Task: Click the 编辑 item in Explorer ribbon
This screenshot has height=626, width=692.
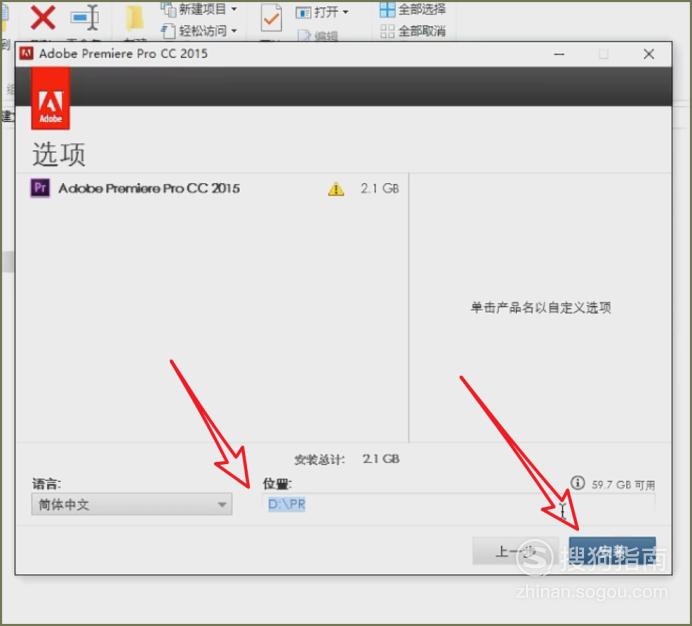Action: pyautogui.click(x=320, y=36)
